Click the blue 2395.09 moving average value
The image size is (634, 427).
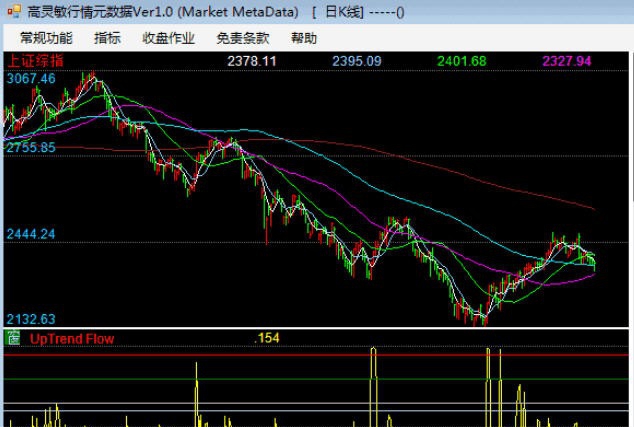tap(357, 61)
